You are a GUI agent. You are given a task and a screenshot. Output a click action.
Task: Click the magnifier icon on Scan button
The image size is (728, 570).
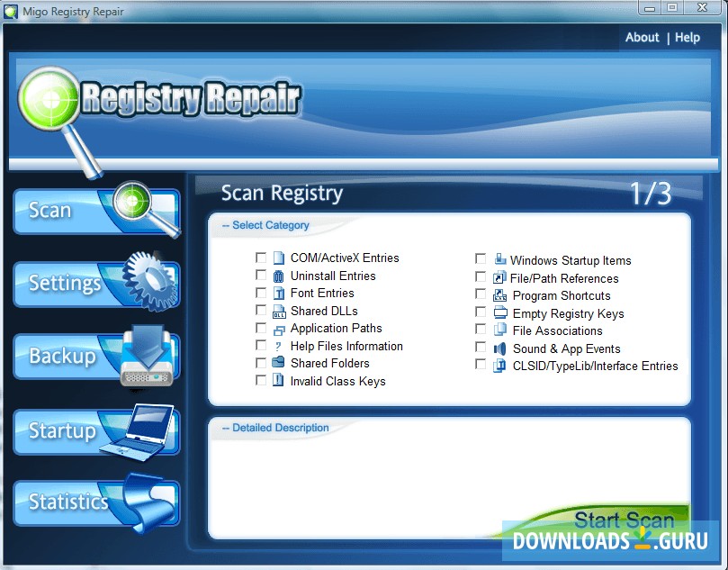pyautogui.click(x=146, y=209)
